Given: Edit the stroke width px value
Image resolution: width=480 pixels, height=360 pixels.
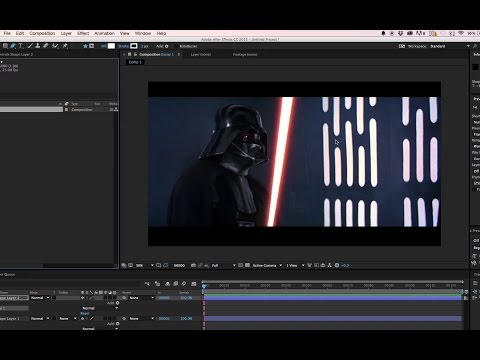Looking at the screenshot, I should pyautogui.click(x=144, y=46).
